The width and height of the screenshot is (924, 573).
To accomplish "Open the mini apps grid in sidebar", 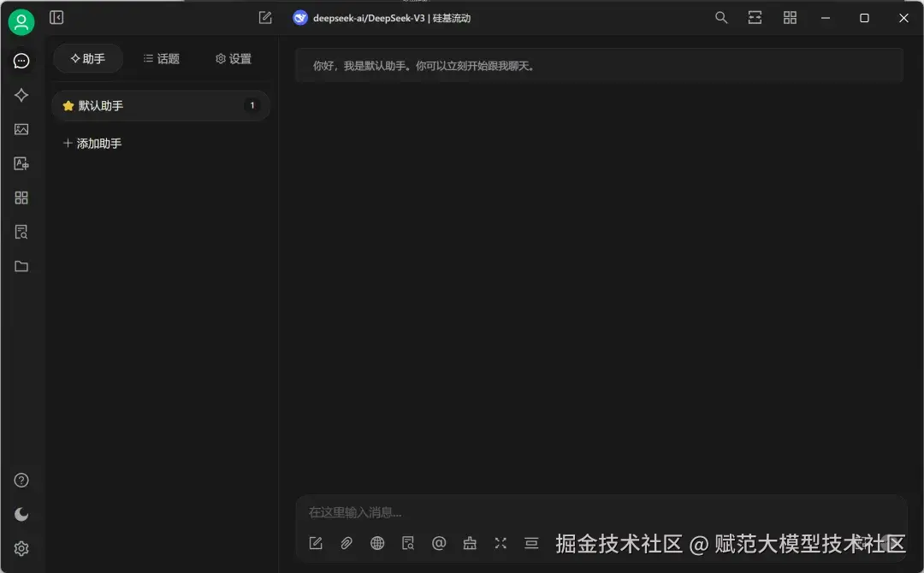I will (x=21, y=198).
